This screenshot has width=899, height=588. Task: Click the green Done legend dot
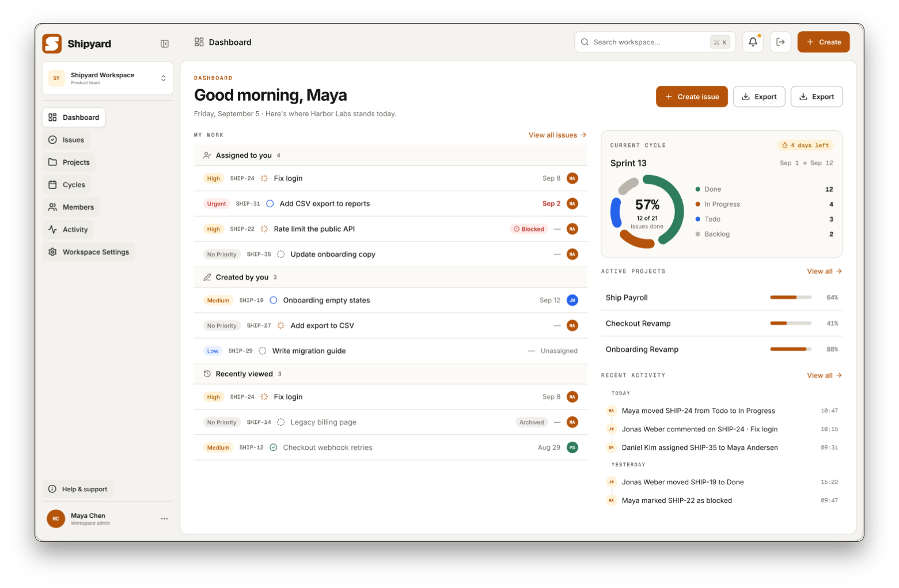(x=697, y=189)
